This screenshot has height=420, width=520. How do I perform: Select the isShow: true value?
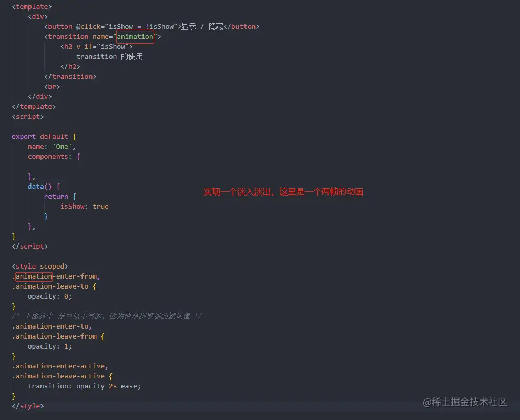(85, 206)
